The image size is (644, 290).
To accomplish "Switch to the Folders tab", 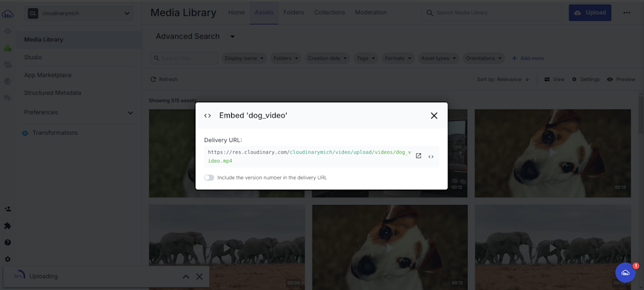I will point(294,13).
